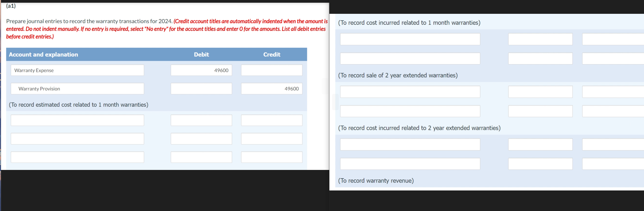Click the 'Debit' column header
Viewport: 644px width, 211px height.
tap(201, 55)
